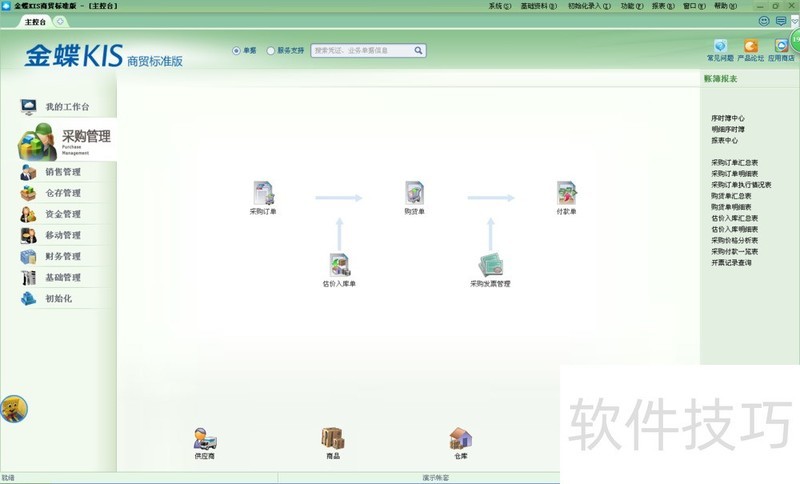Open 开票记录查询 link
Screen dimensions: 800x484
[731, 263]
